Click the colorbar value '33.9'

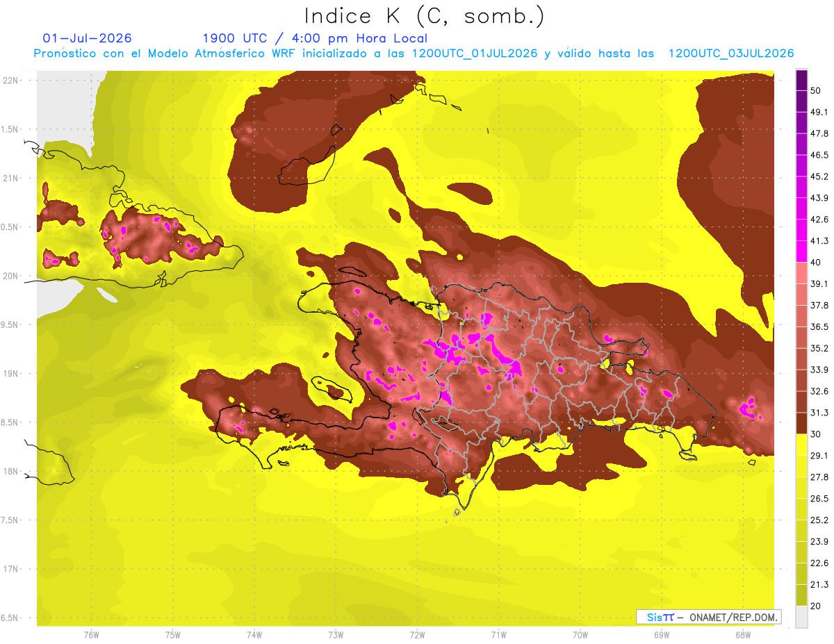pos(819,370)
